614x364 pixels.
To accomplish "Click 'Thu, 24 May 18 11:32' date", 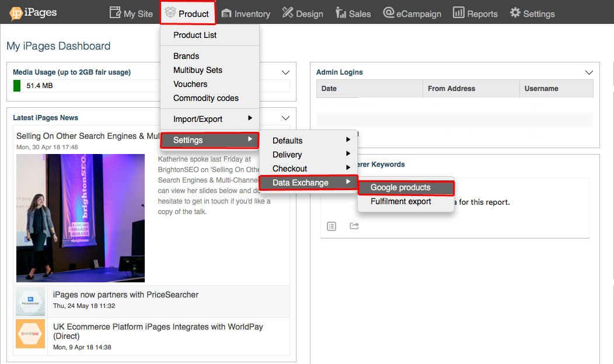I will (84, 306).
